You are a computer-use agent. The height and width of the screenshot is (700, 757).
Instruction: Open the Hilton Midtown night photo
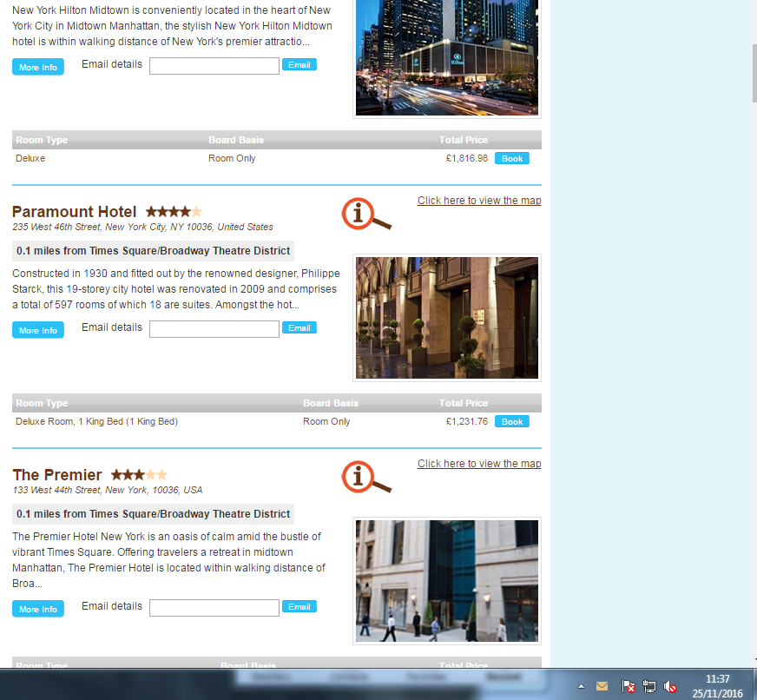coord(447,57)
